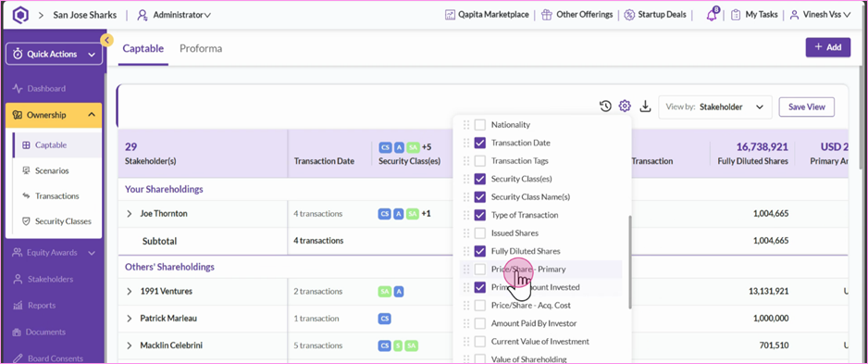Expand the Patrick Marleau row
The height and width of the screenshot is (364, 868).
(130, 319)
